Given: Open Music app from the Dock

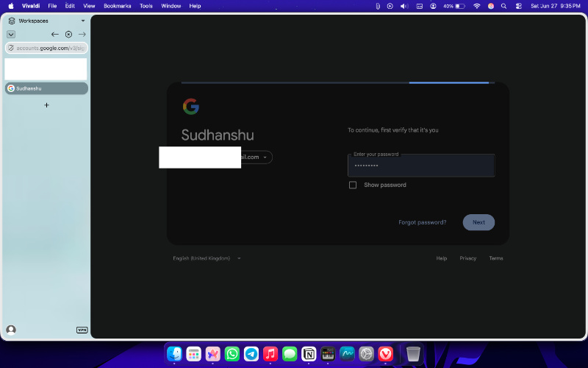Looking at the screenshot, I should point(270,354).
